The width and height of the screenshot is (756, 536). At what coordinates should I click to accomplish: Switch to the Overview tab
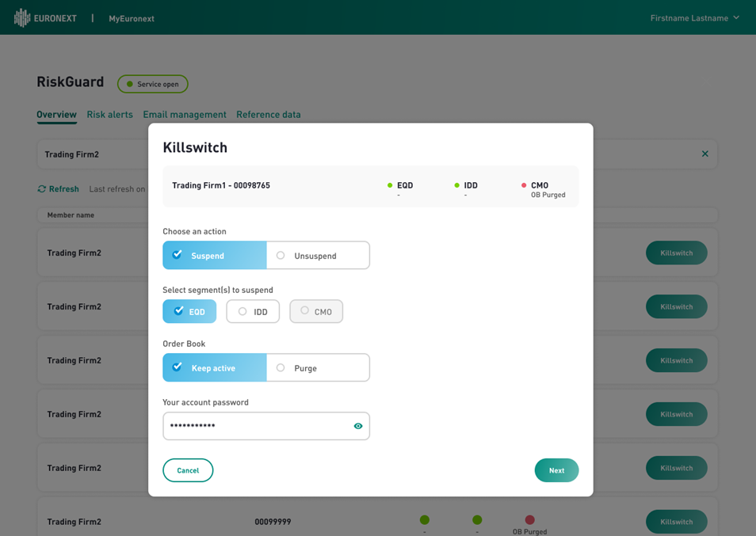pos(56,115)
